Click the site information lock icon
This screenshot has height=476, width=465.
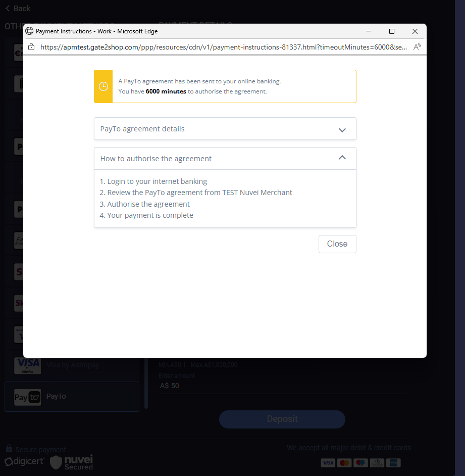[x=31, y=47]
